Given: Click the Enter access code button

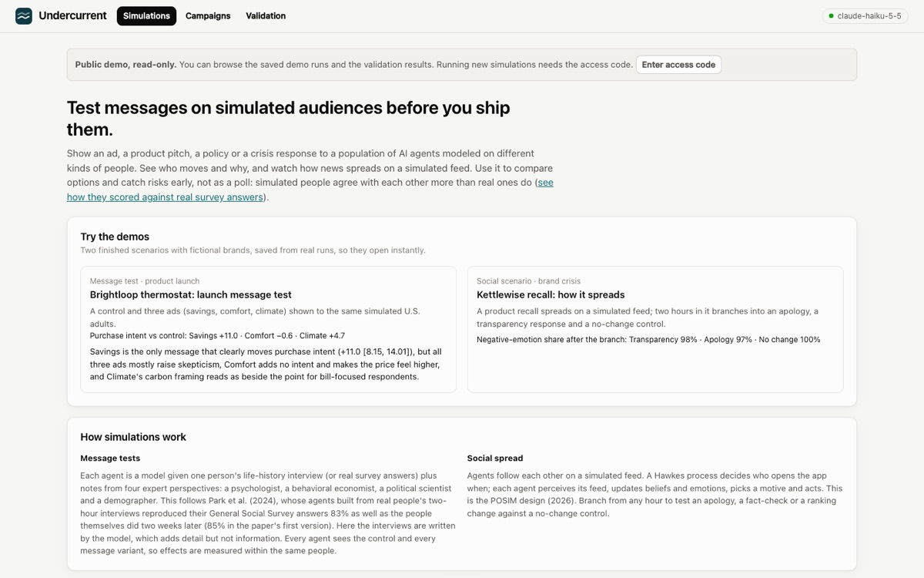Looking at the screenshot, I should click(678, 65).
